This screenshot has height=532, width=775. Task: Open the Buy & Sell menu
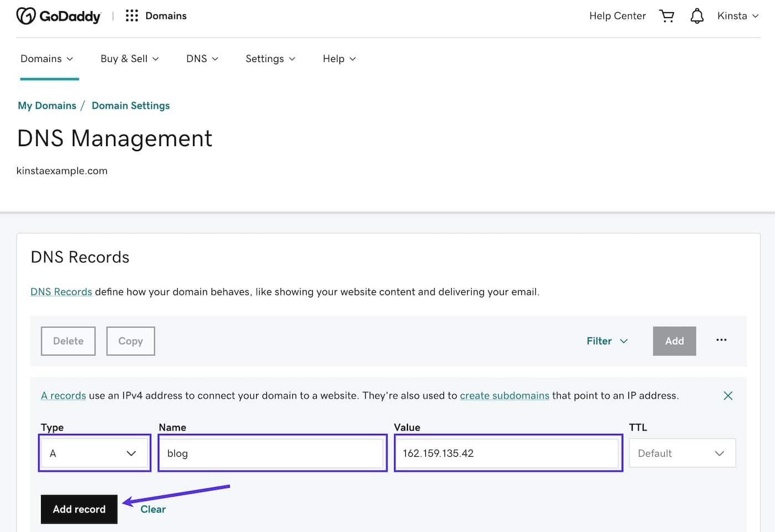coord(130,59)
